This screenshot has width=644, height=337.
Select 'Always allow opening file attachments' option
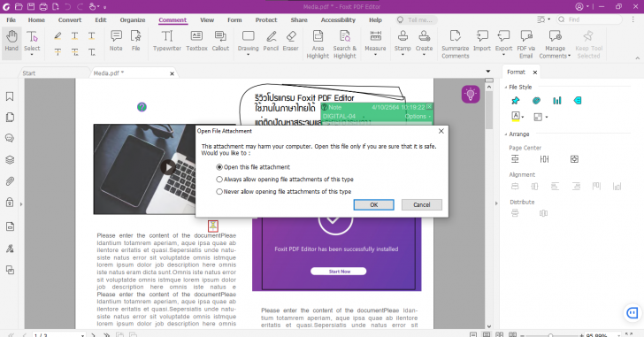pos(219,180)
